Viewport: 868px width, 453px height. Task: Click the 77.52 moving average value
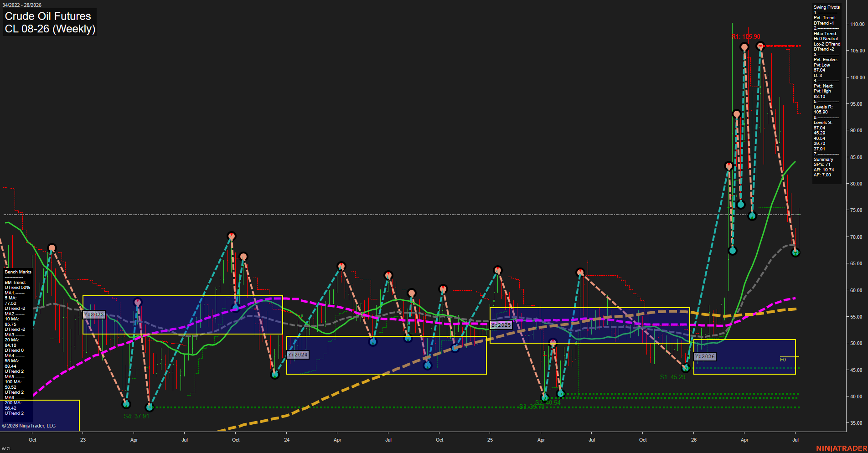(10, 304)
